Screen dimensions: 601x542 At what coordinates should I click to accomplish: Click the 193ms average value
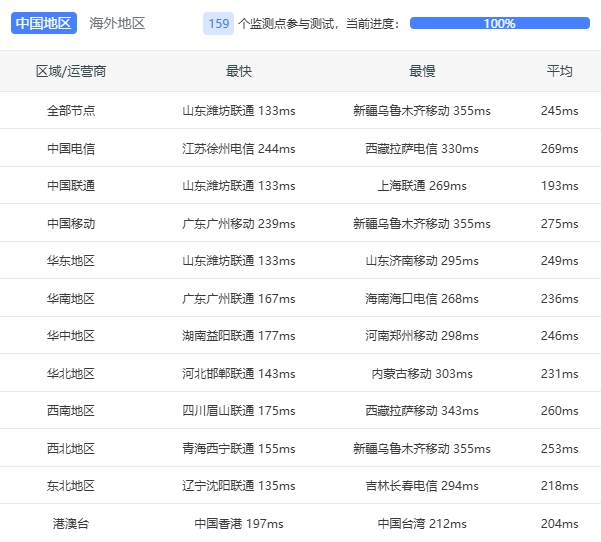coord(560,186)
